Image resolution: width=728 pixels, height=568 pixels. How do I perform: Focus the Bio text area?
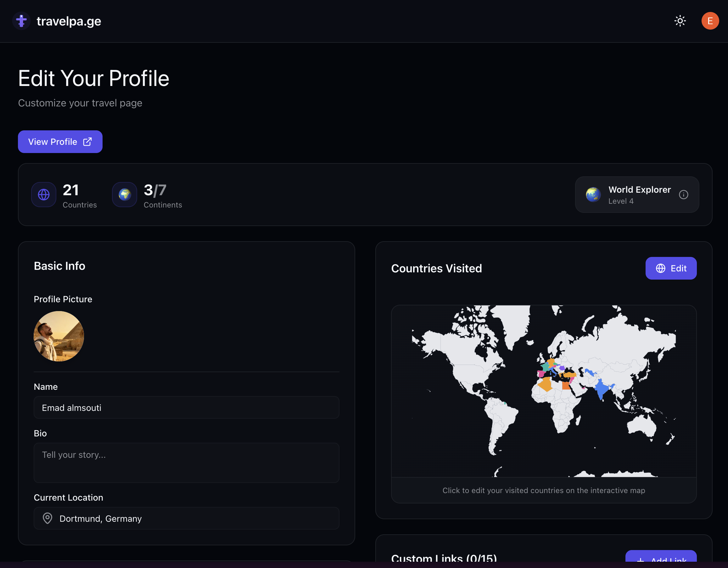186,463
